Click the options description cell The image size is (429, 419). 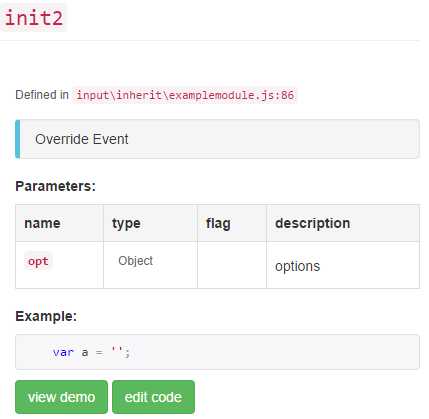point(343,265)
